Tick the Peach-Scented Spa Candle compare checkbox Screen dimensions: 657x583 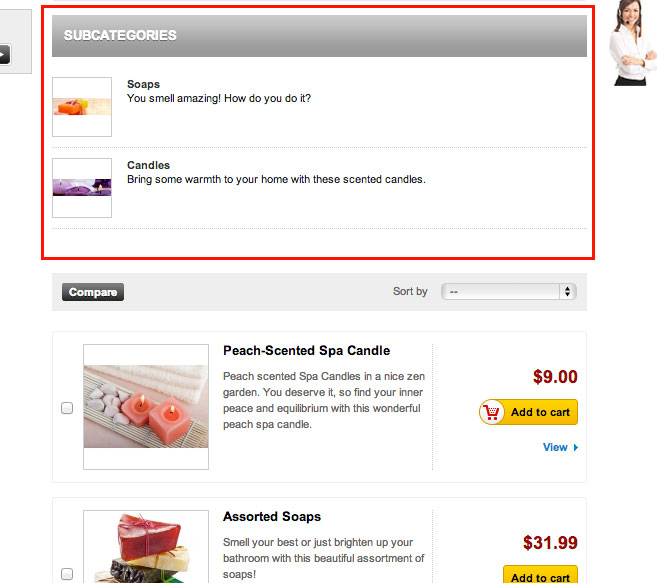tap(67, 408)
